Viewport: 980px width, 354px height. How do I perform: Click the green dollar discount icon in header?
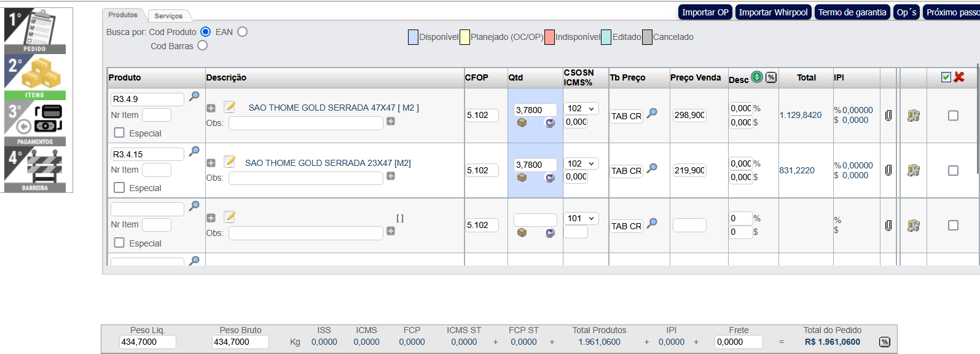tap(757, 77)
